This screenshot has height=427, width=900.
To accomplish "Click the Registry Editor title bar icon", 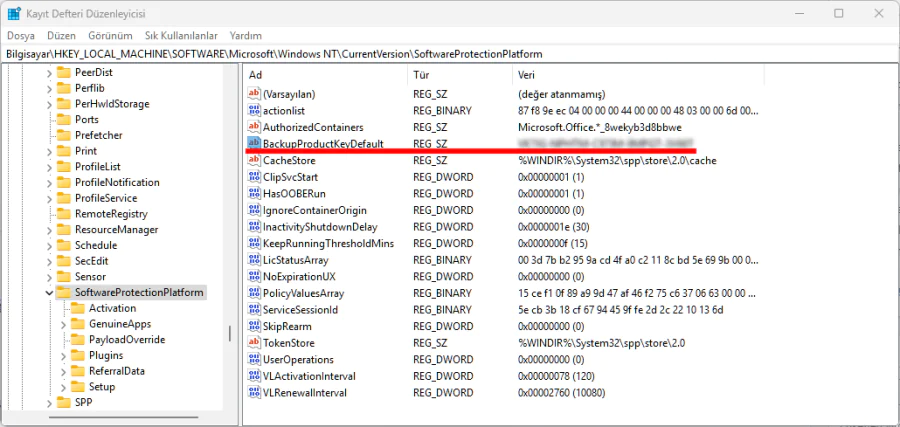I will [14, 13].
